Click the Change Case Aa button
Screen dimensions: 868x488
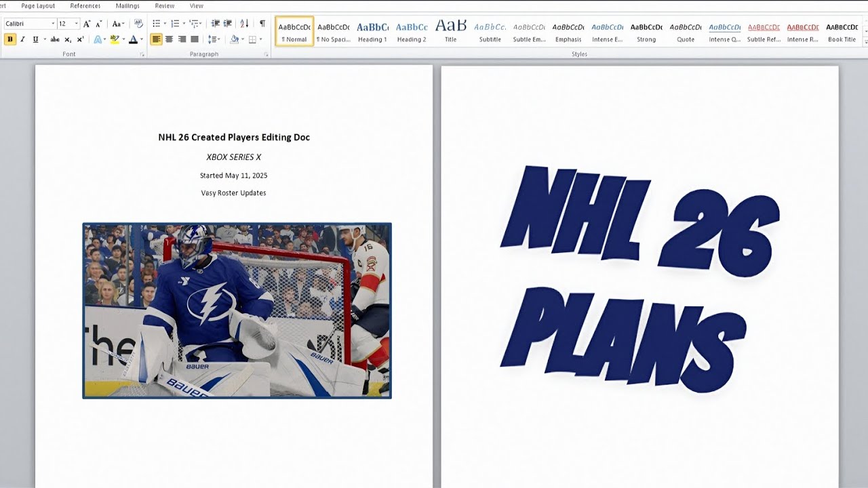pos(118,24)
